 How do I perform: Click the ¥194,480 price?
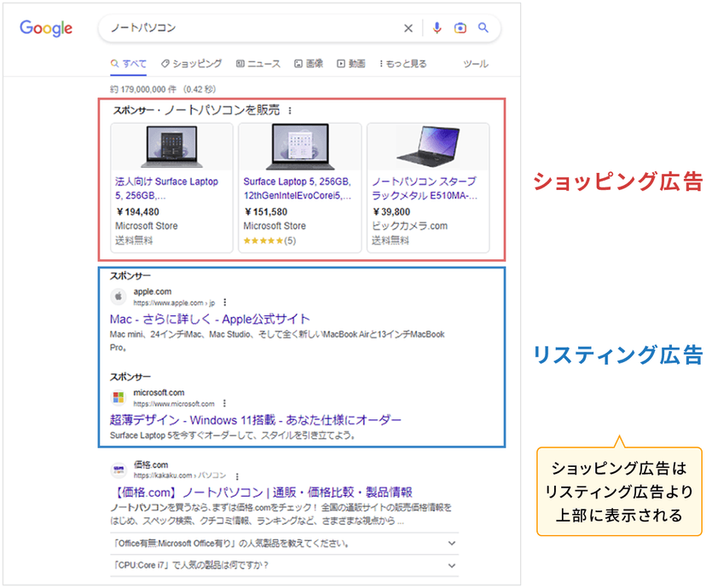(137, 212)
